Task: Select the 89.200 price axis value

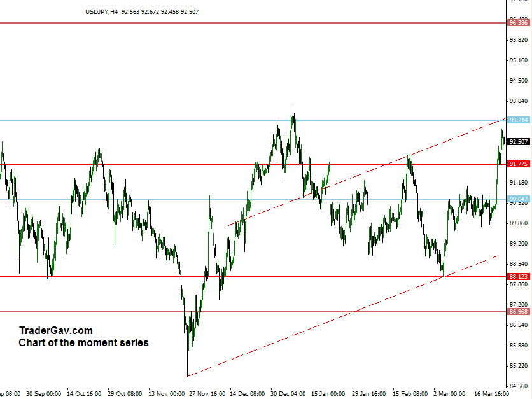Action: pos(519,244)
